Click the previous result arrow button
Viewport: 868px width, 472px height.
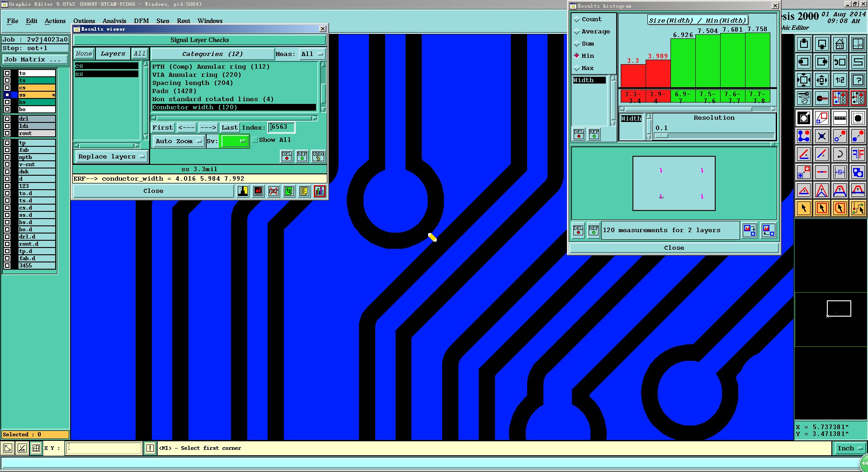pyautogui.click(x=186, y=128)
